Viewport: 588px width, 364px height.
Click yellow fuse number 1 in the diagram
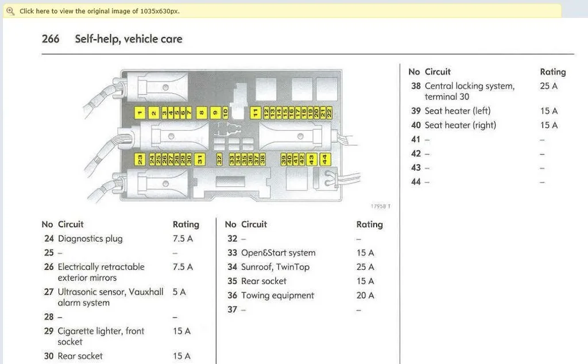coord(140,113)
